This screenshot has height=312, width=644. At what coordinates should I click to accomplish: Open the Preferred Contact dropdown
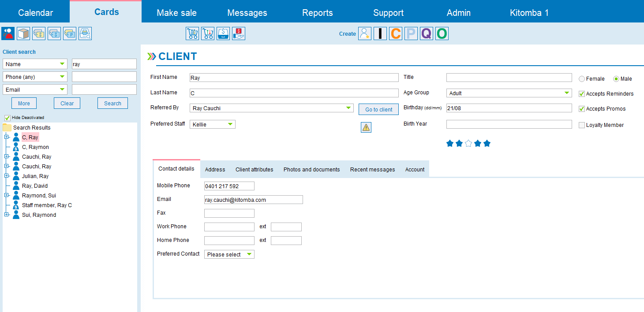(x=229, y=254)
